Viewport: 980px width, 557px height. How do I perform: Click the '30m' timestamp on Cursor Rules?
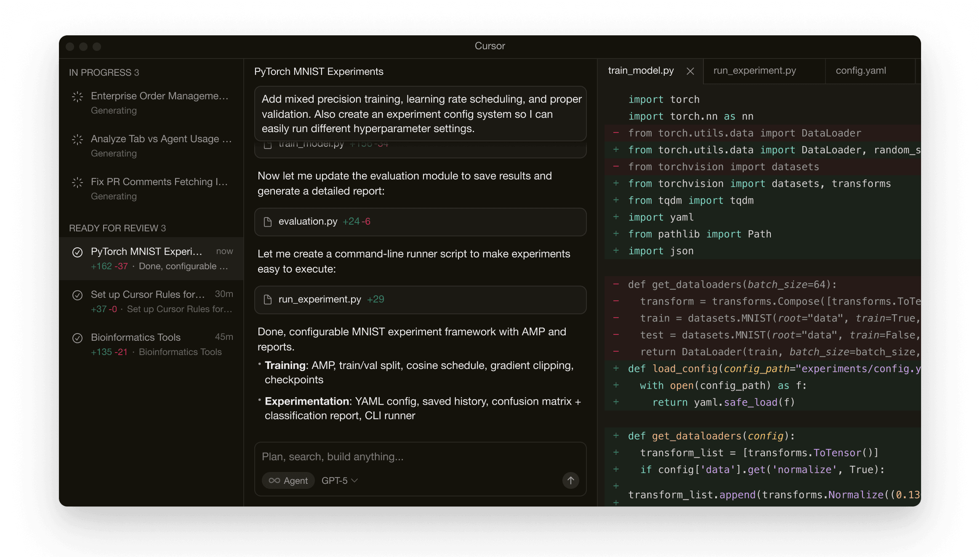point(224,294)
